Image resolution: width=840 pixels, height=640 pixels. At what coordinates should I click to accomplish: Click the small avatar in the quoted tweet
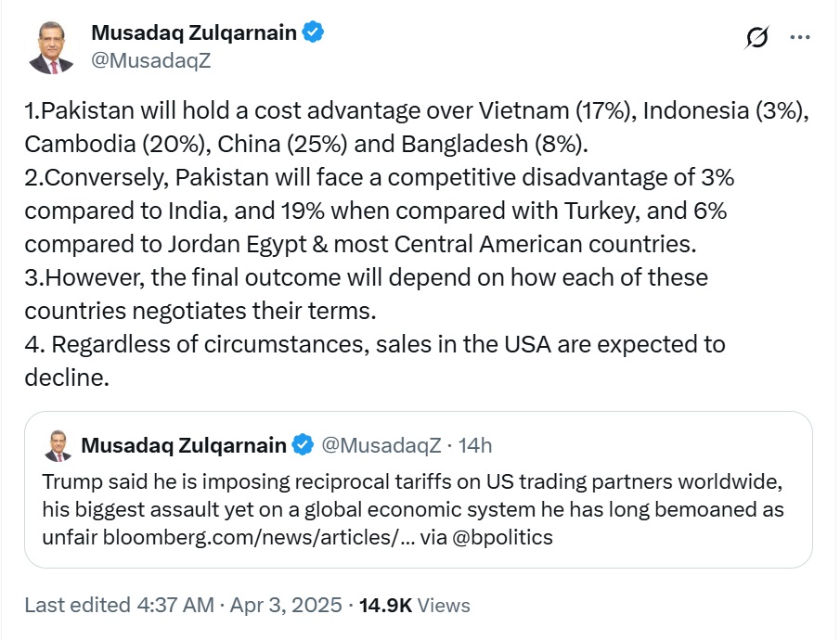point(58,446)
